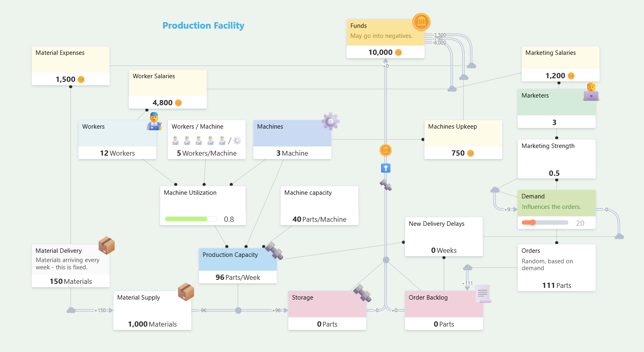644x352 pixels.
Task: Click the orange coin on the flow line
Action: (386, 150)
